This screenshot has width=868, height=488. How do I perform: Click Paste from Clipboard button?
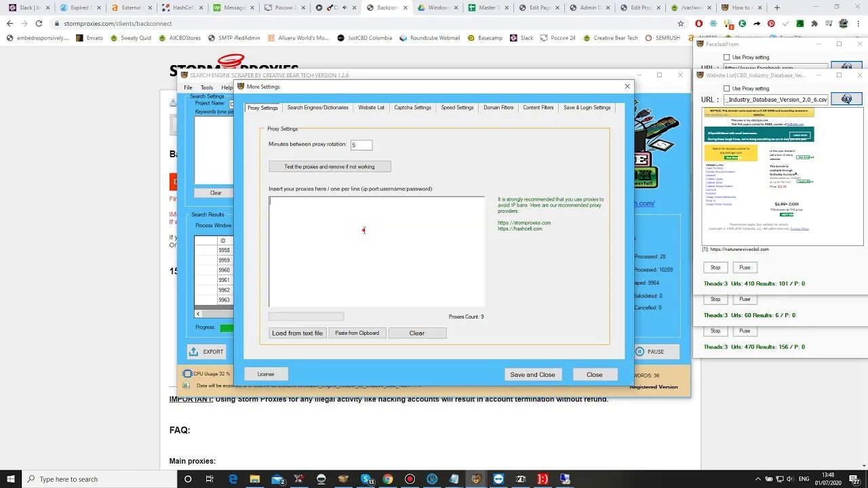(357, 333)
